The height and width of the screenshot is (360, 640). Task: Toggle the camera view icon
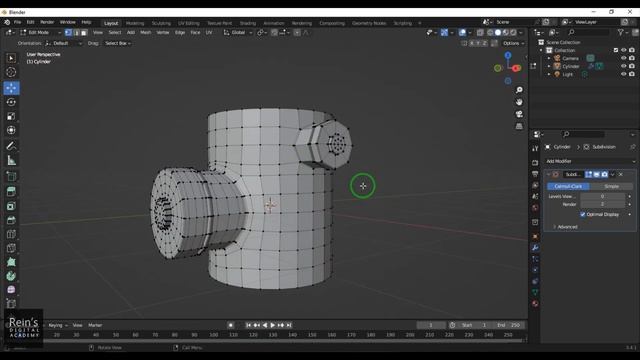[519, 114]
